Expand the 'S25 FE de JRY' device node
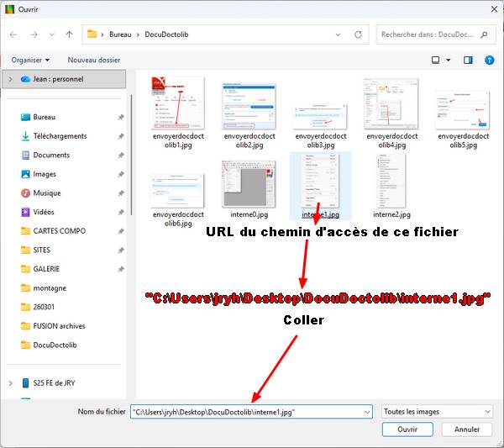This screenshot has height=448, width=504. (x=11, y=383)
